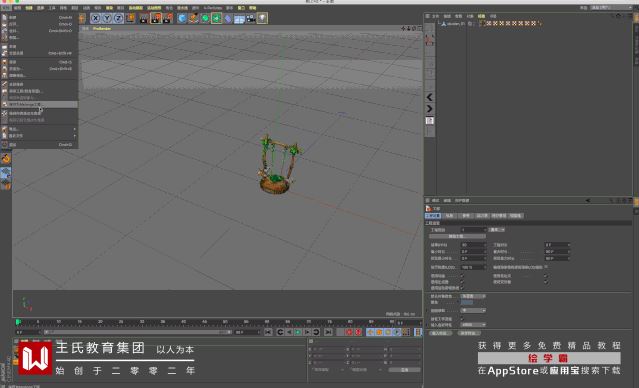Open default object color dropdown
This screenshot has width=639, height=388.
coord(474,296)
